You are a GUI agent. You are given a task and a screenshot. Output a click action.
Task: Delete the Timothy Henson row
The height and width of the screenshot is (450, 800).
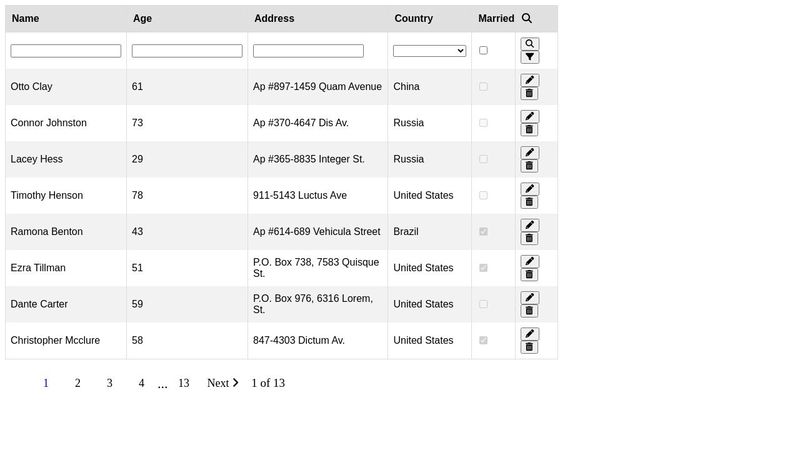(530, 202)
